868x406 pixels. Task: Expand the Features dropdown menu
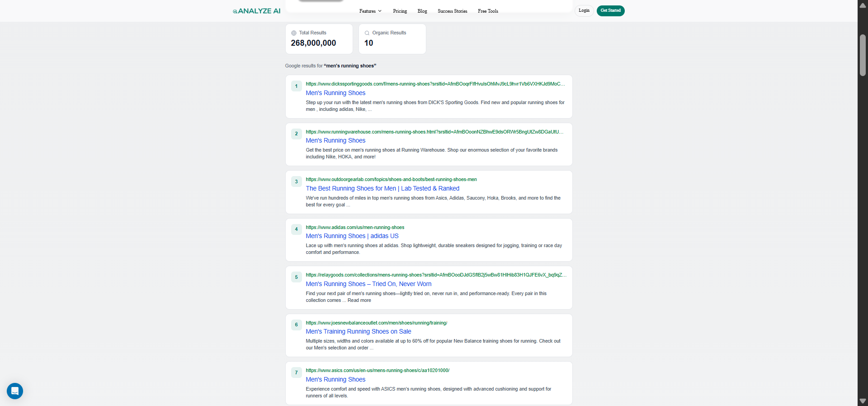370,11
